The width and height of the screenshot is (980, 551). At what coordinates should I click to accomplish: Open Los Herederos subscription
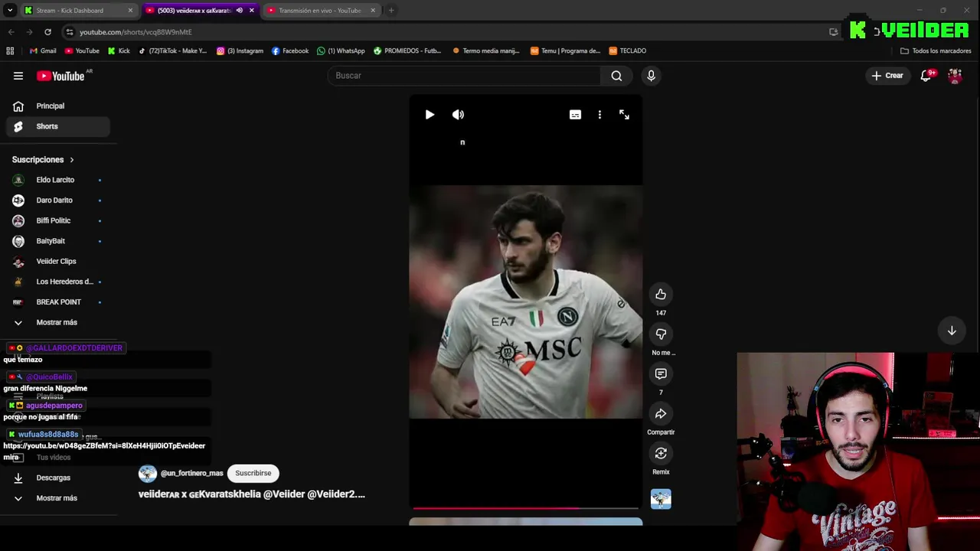coord(58,282)
